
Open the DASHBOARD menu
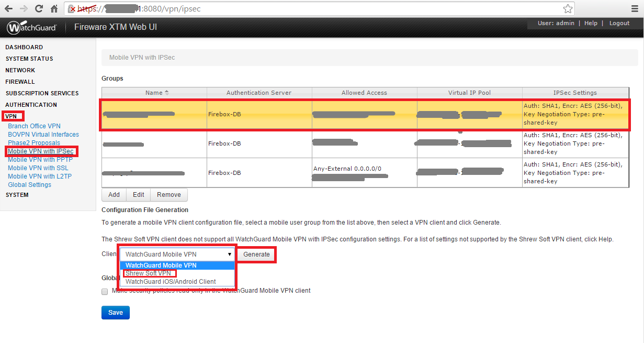24,47
